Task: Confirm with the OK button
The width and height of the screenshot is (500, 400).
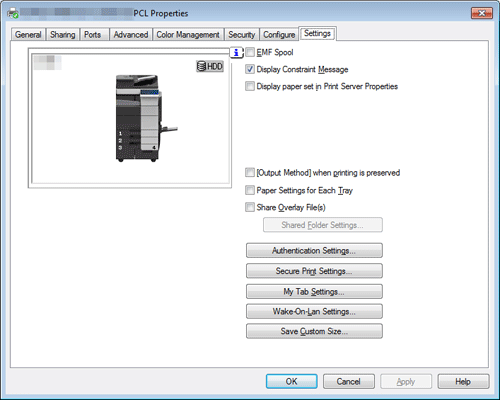Action: tap(292, 381)
